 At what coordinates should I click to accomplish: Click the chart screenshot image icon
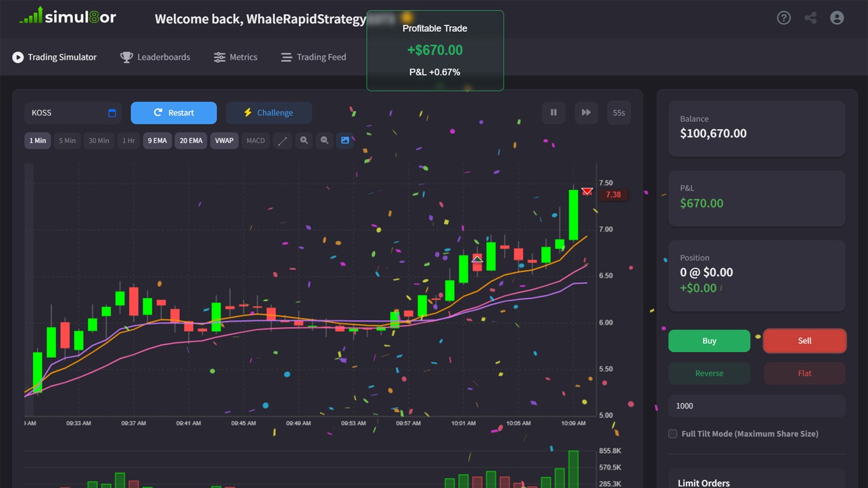click(x=345, y=140)
